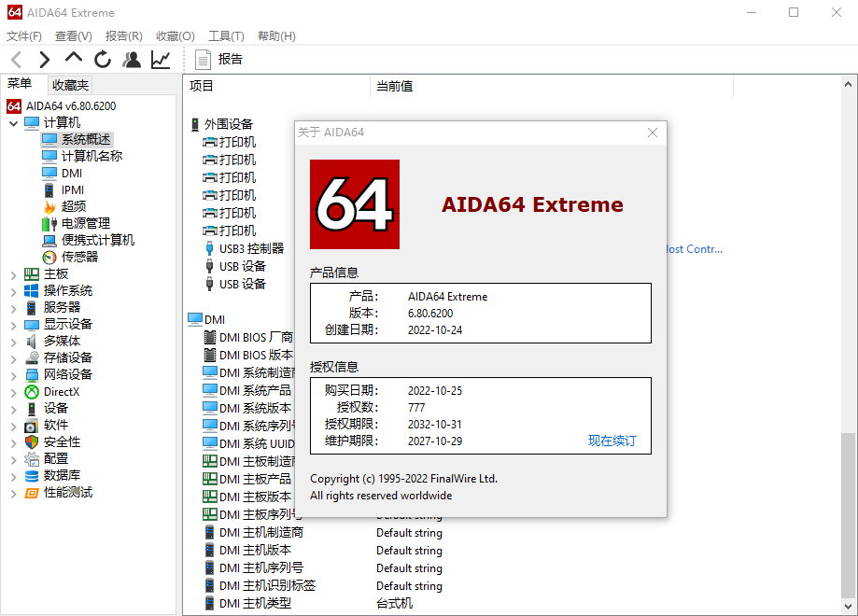Select the 服务器 server icon
The width and height of the screenshot is (858, 616).
coord(32,307)
